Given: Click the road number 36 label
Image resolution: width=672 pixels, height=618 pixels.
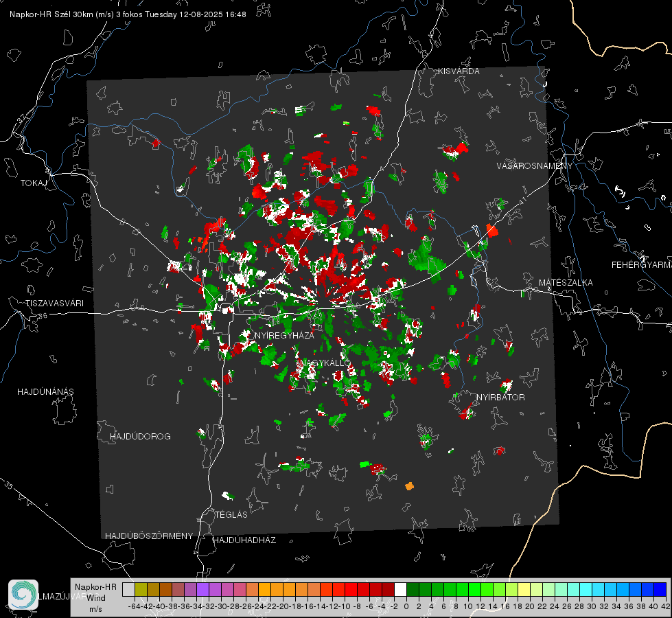Looking at the screenshot, I should coord(43,316).
